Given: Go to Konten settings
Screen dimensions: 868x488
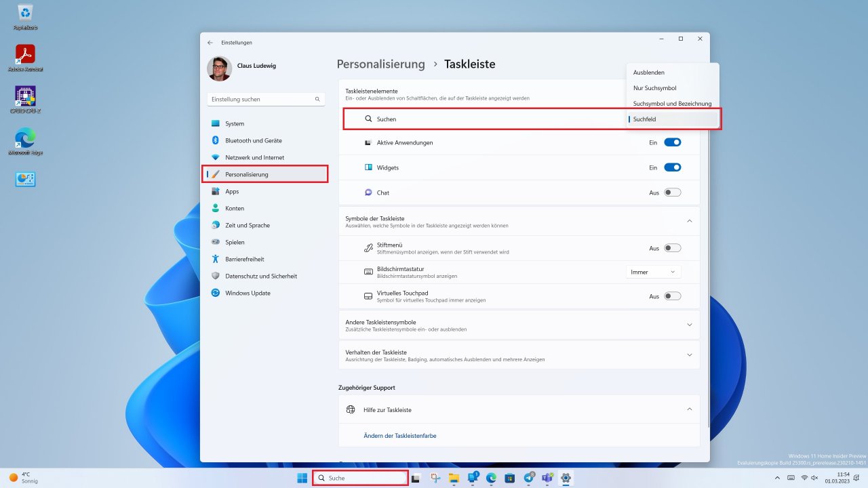Looking at the screenshot, I should coord(266,208).
